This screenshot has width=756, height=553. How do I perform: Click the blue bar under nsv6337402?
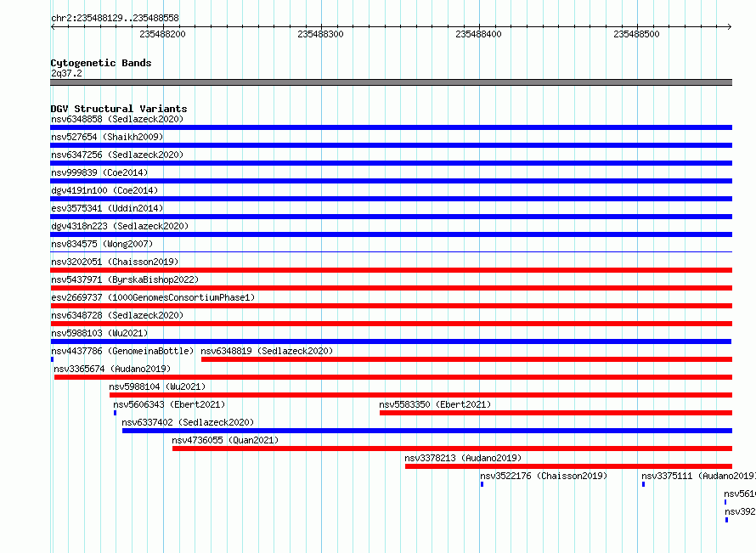[427, 431]
